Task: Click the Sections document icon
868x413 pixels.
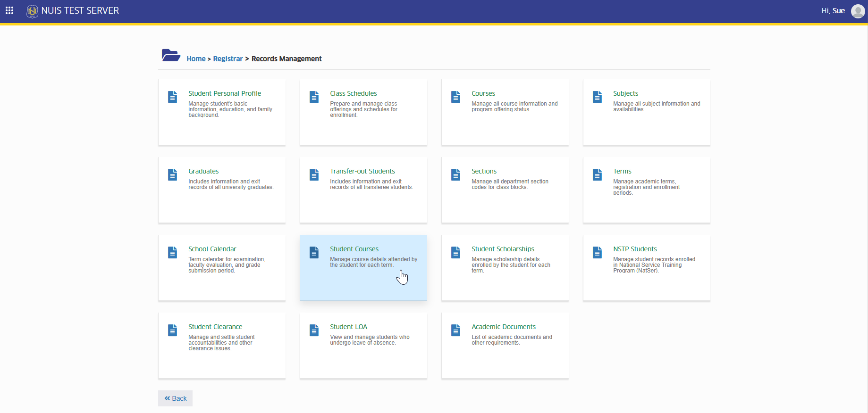Action: [456, 174]
